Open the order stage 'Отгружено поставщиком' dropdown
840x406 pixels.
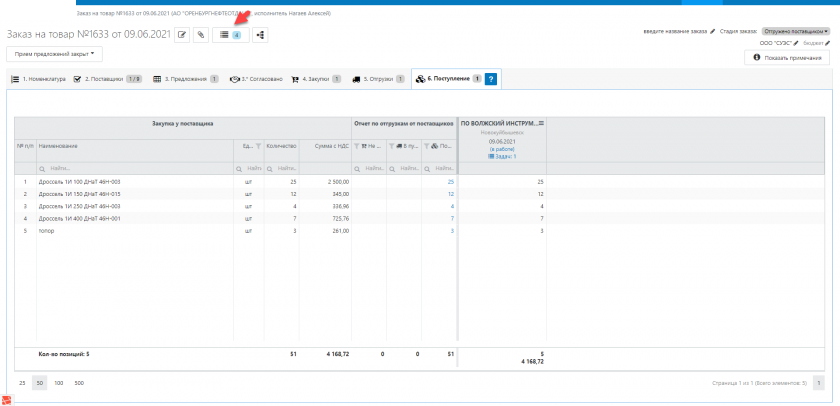click(x=796, y=31)
